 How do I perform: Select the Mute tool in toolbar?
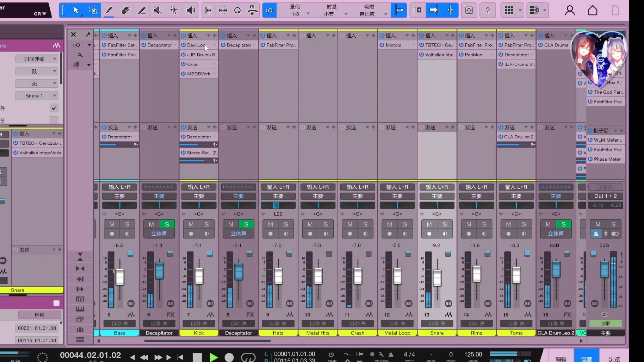pos(157,11)
